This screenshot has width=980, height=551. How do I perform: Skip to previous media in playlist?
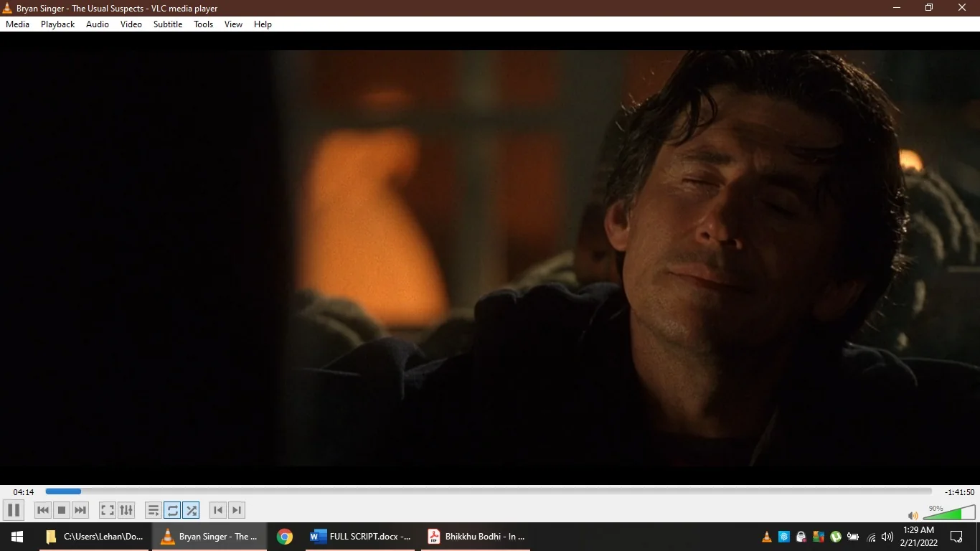[x=43, y=510]
